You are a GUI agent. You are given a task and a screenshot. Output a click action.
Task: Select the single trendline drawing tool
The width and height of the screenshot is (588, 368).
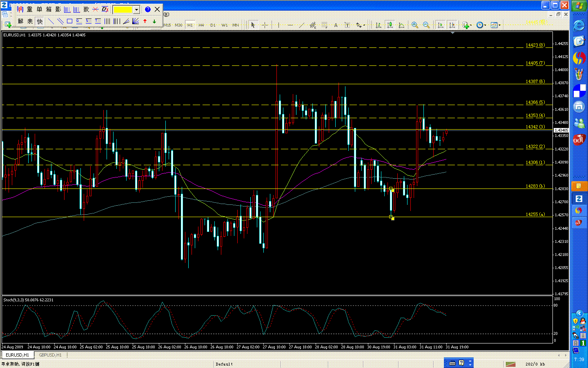(x=51, y=21)
